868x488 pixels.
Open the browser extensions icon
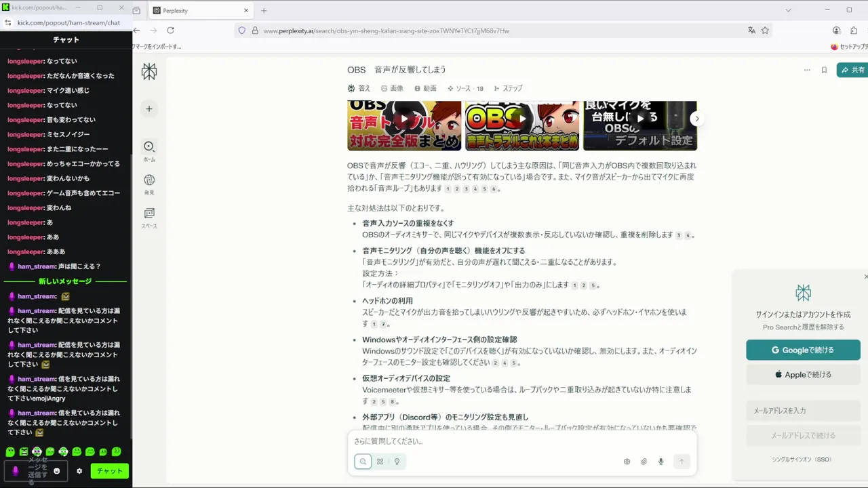pyautogui.click(x=854, y=30)
